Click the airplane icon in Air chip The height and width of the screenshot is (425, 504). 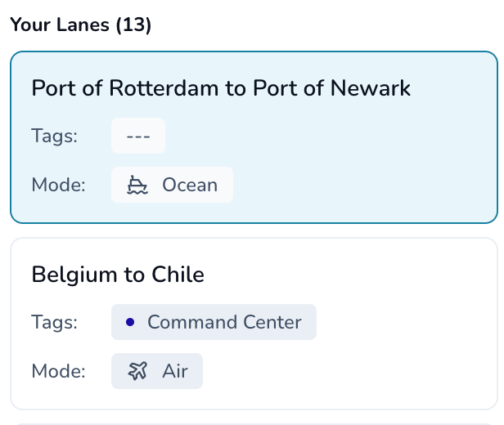click(137, 371)
